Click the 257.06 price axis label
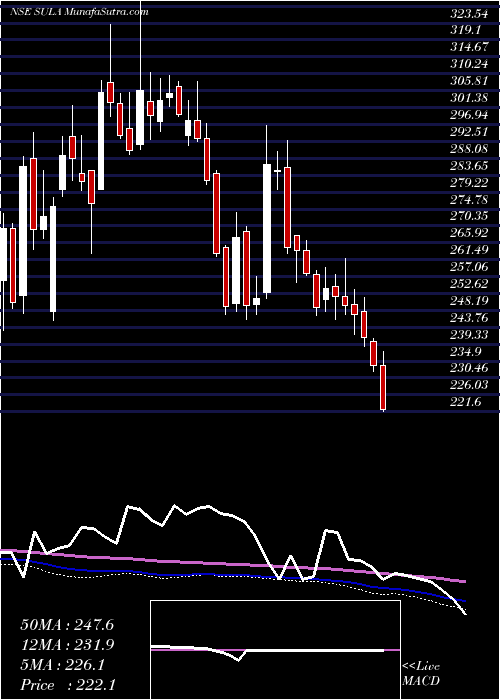This screenshot has height=700, width=500. click(x=468, y=267)
